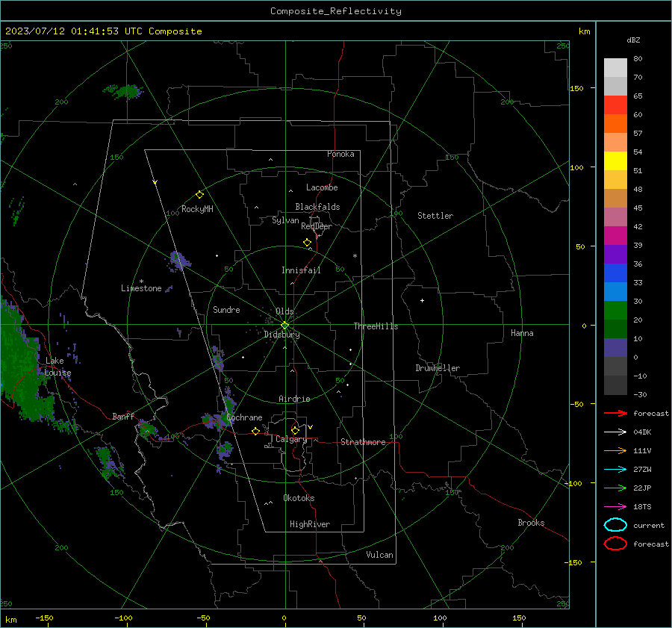Click the Lacombe city label
The image size is (672, 628).
click(x=322, y=187)
